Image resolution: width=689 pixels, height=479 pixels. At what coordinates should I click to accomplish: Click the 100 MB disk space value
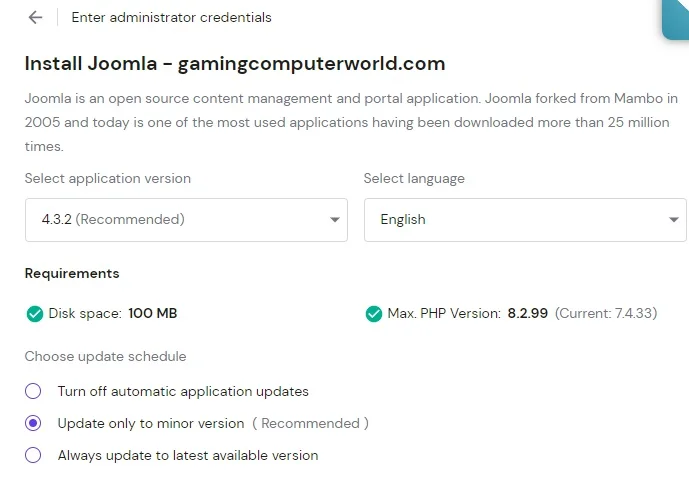pos(152,314)
